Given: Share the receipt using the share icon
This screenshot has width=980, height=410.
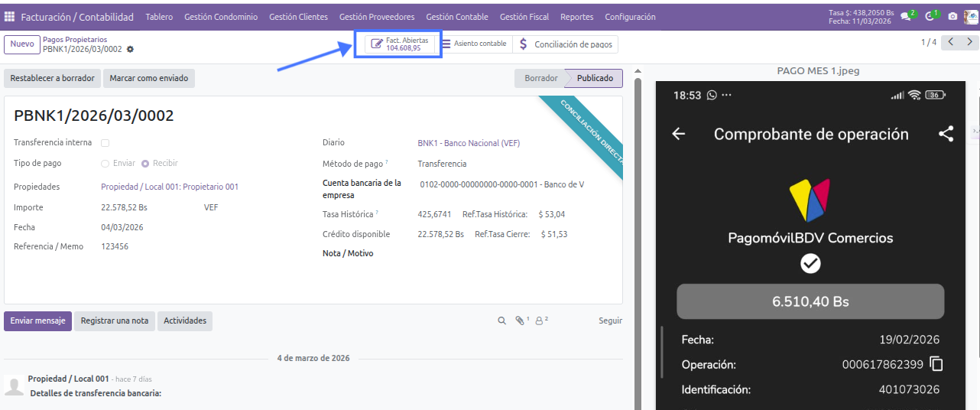Looking at the screenshot, I should (946, 134).
